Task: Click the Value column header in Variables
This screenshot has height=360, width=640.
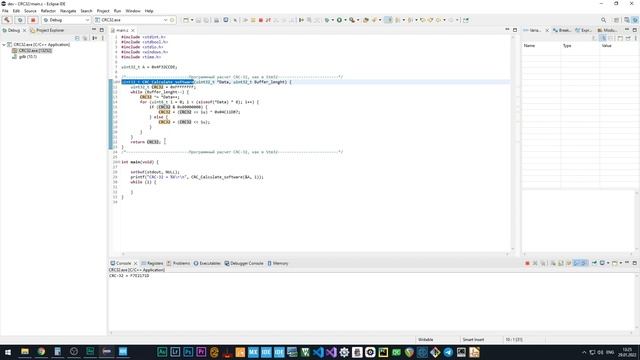Action: coord(607,46)
